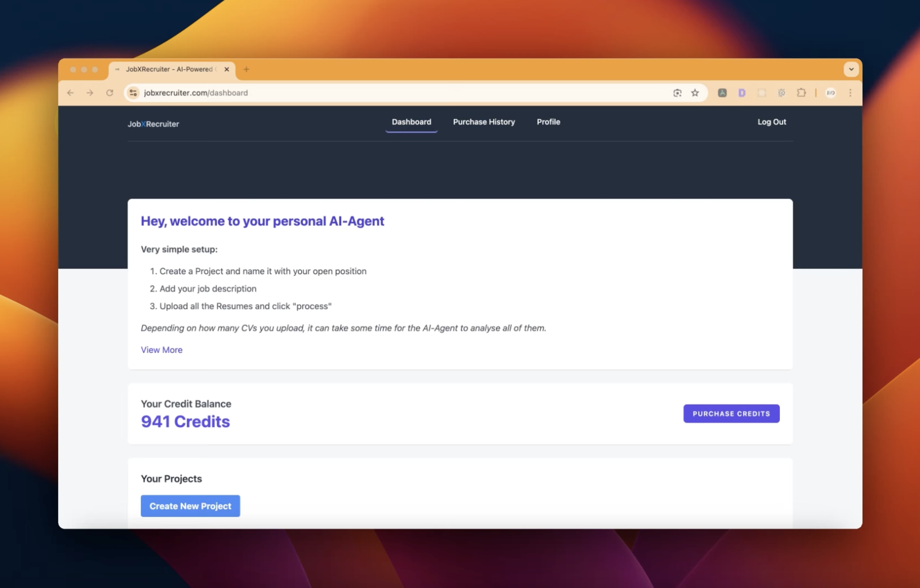This screenshot has width=920, height=588.
Task: Open Chrome extensions puzzle icon
Action: [801, 93]
